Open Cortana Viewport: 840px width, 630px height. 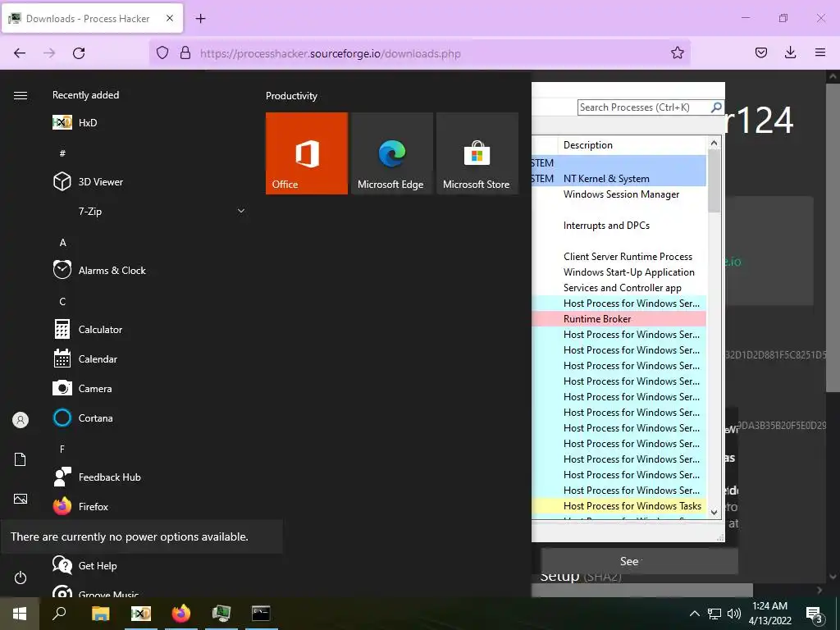click(149, 418)
